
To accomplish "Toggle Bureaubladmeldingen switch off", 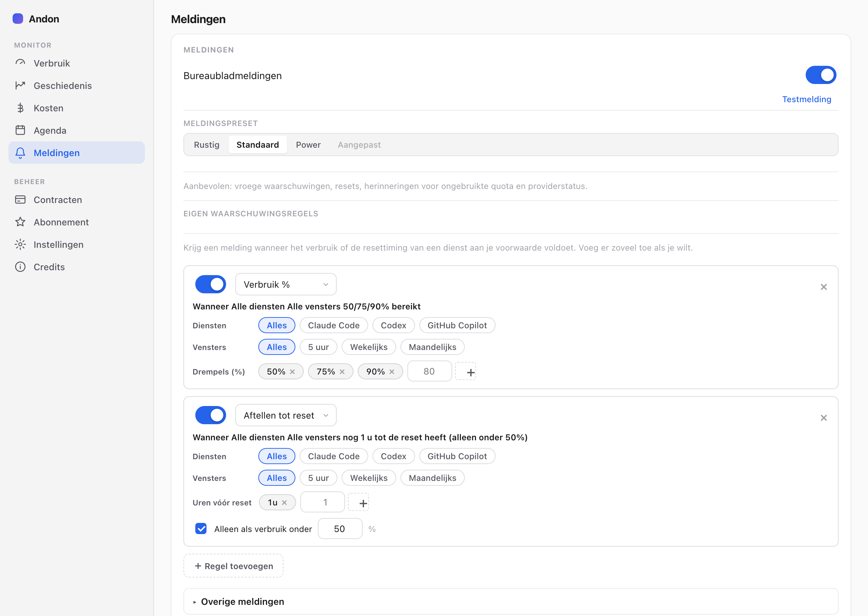I will 821,75.
